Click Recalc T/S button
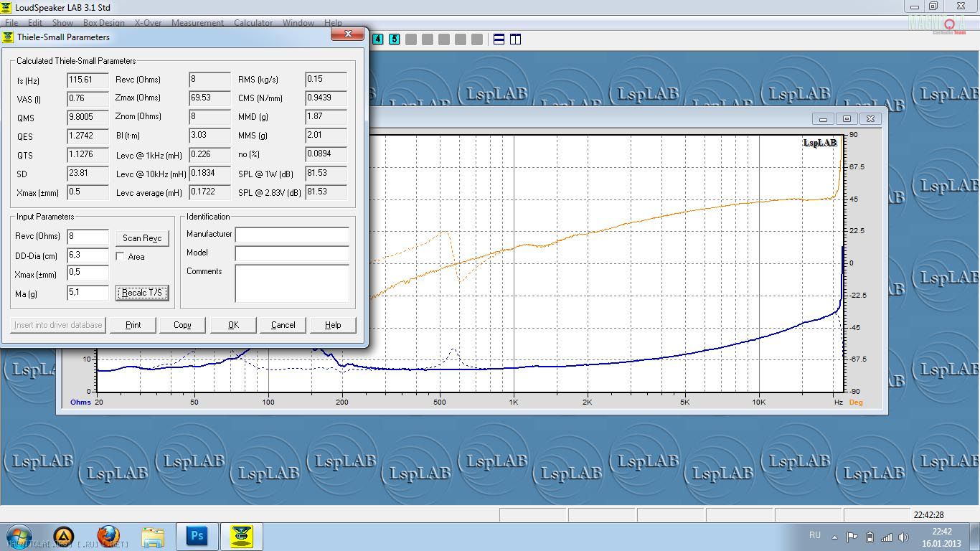The width and height of the screenshot is (980, 551). [x=142, y=293]
